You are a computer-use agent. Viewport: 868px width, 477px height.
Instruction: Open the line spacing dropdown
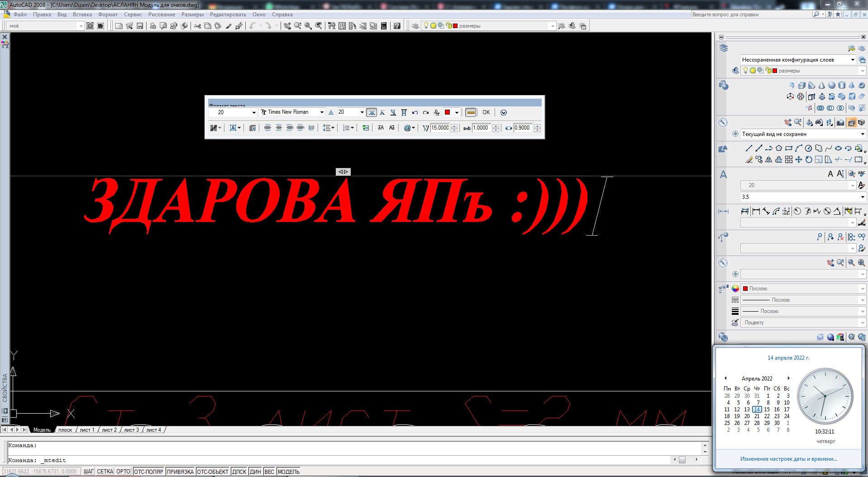tap(329, 128)
